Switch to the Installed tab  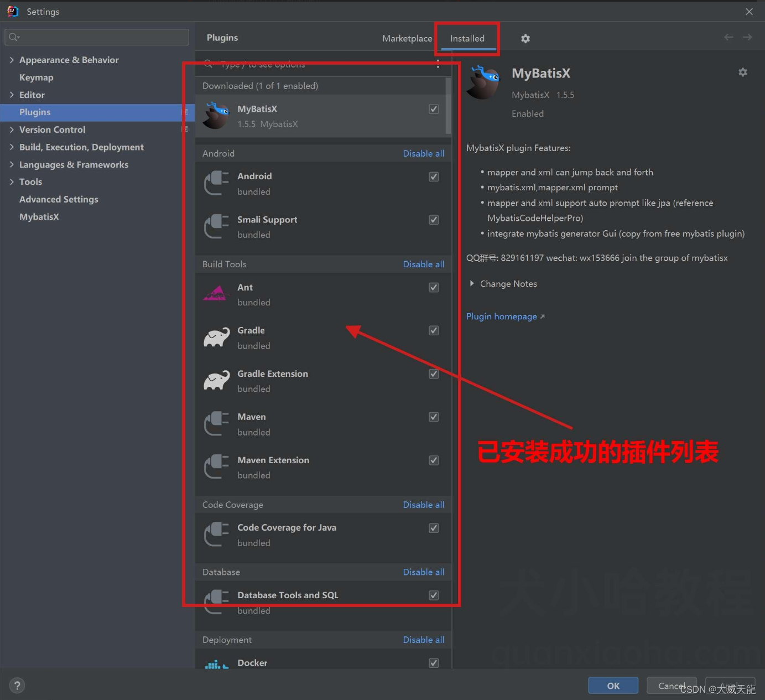tap(467, 38)
